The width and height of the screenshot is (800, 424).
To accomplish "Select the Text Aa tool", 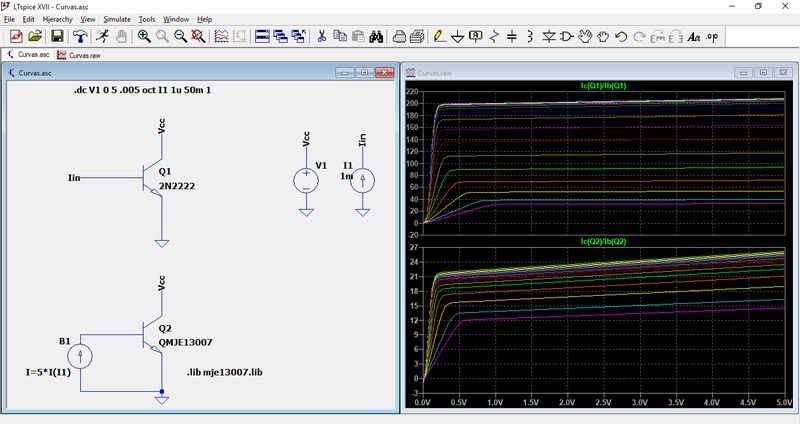I will click(x=694, y=37).
